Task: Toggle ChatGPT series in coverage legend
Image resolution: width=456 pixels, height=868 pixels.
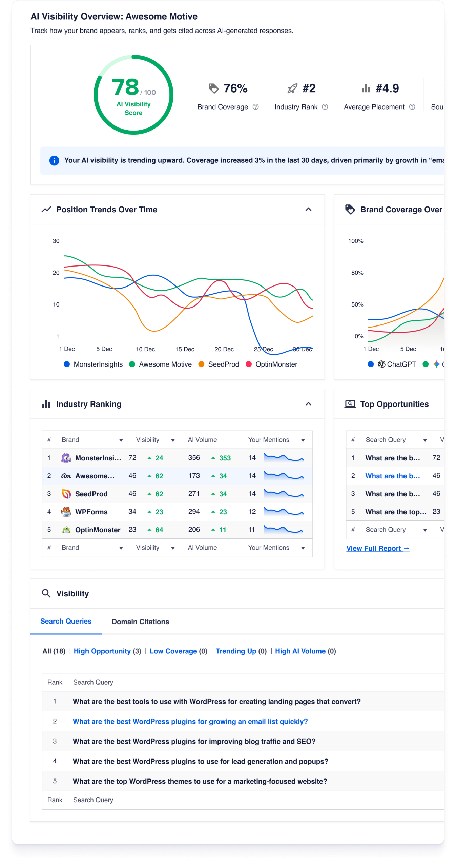Action: [x=392, y=364]
